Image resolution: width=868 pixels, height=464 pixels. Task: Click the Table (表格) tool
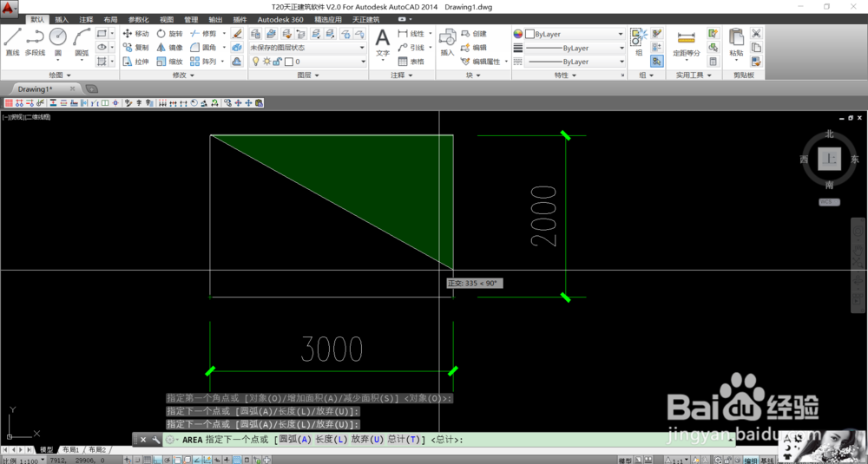411,62
